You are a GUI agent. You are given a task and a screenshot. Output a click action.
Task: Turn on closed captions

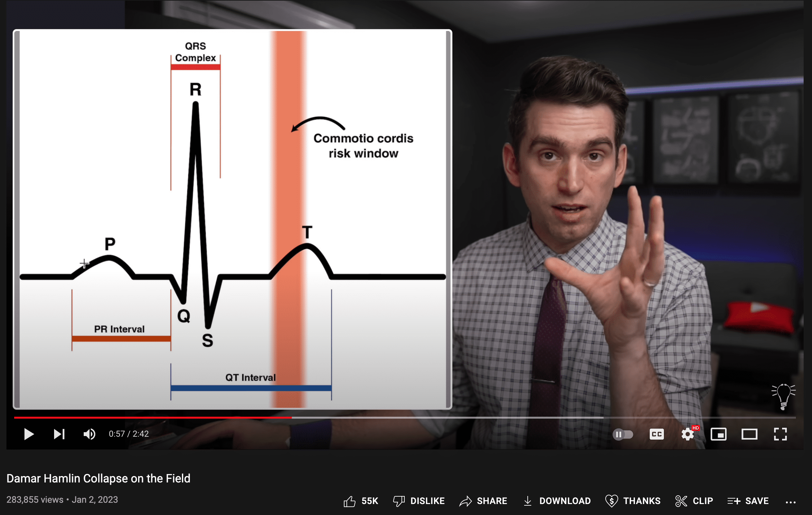(x=656, y=434)
